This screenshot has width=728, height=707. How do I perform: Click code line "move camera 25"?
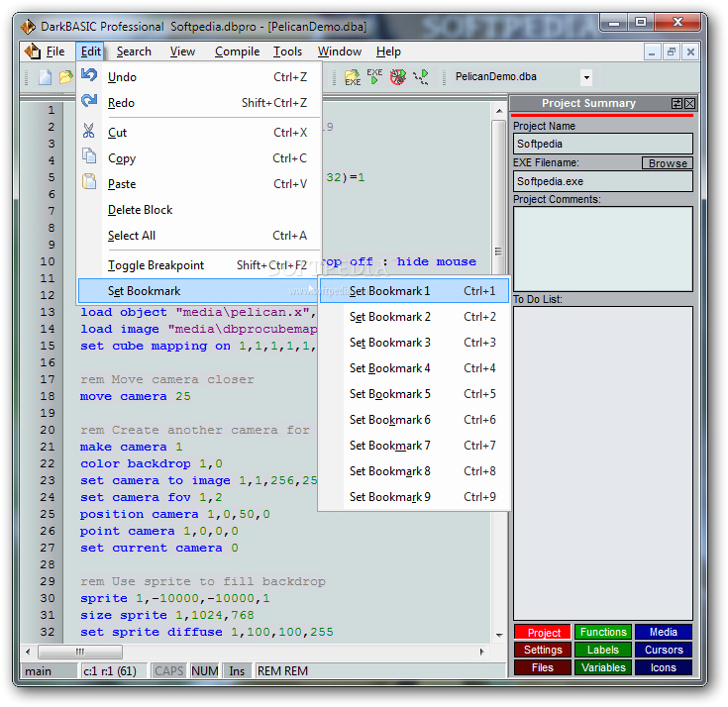coord(135,396)
